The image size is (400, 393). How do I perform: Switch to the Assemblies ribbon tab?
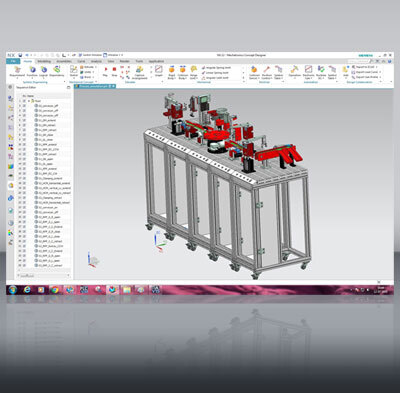pyautogui.click(x=64, y=61)
